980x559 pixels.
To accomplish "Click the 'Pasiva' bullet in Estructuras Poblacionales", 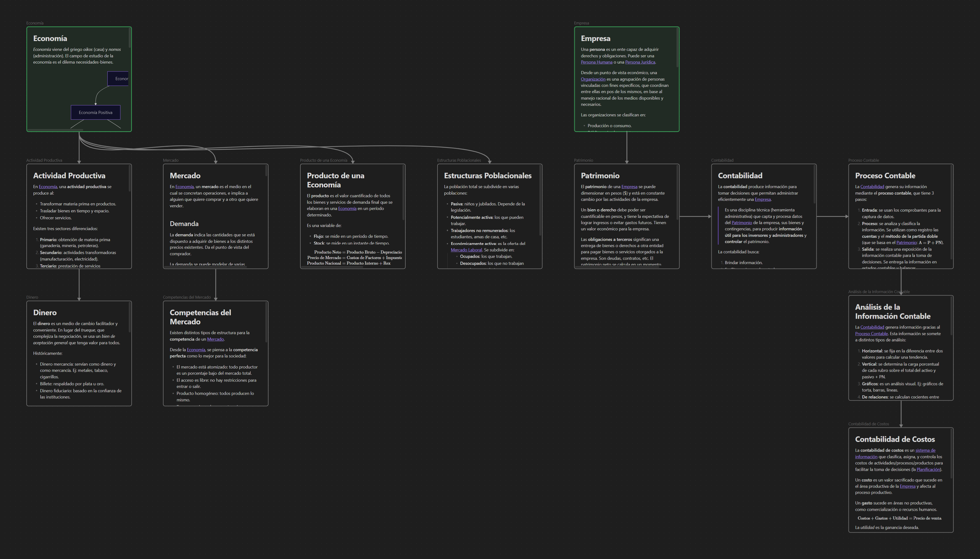I will click(488, 207).
